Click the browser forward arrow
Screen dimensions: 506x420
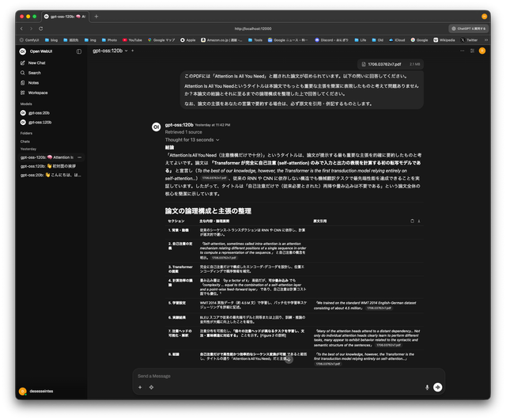coord(31,28)
